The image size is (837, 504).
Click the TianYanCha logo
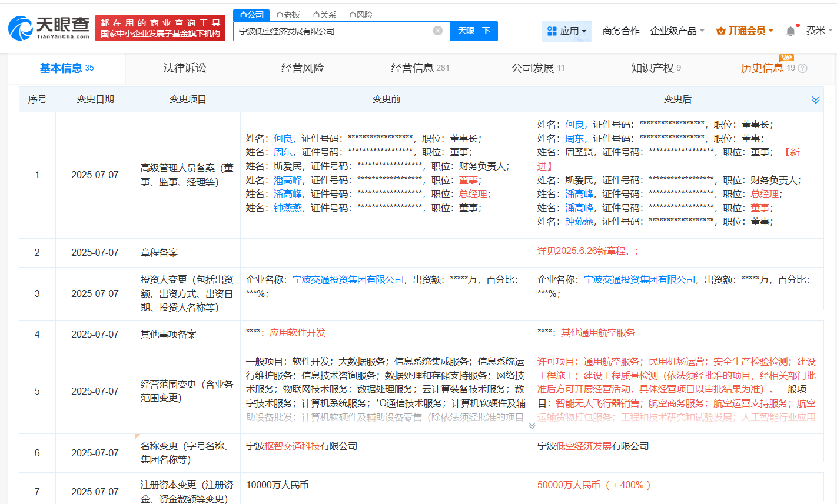click(x=49, y=28)
